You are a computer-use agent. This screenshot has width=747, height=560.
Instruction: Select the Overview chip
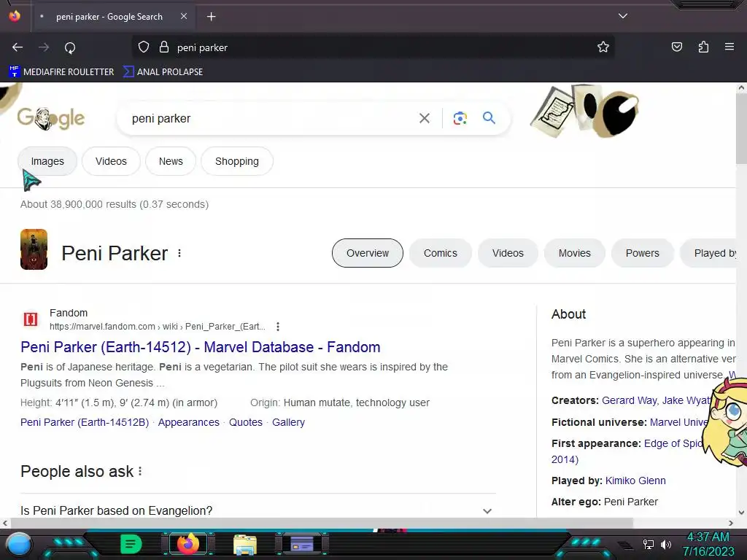click(368, 253)
